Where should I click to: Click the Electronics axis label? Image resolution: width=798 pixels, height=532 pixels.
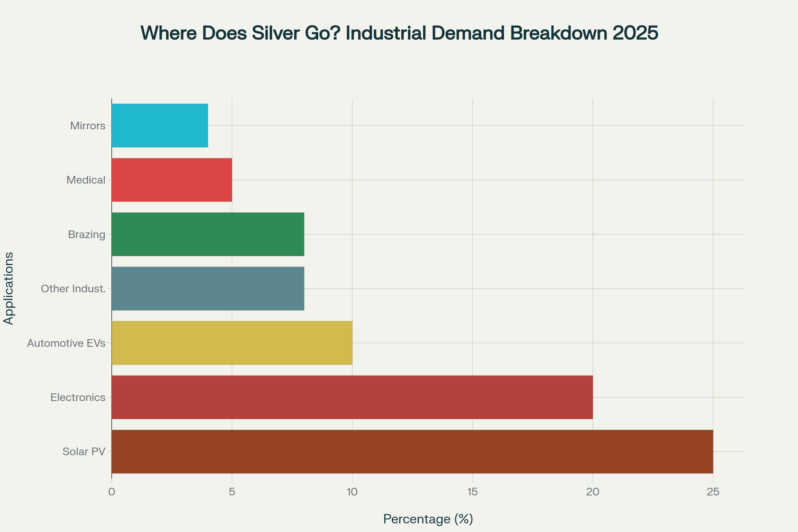point(78,397)
